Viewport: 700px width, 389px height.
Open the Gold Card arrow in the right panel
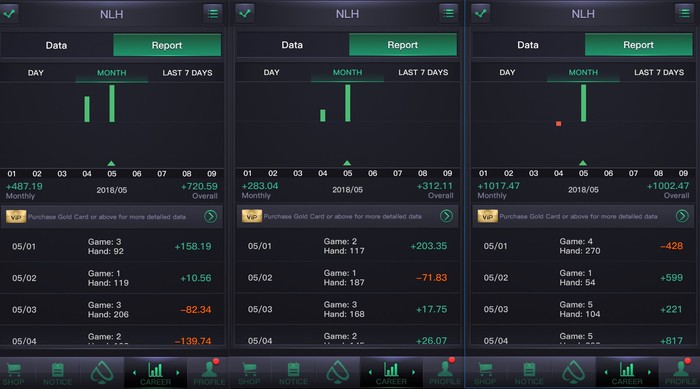[x=682, y=216]
